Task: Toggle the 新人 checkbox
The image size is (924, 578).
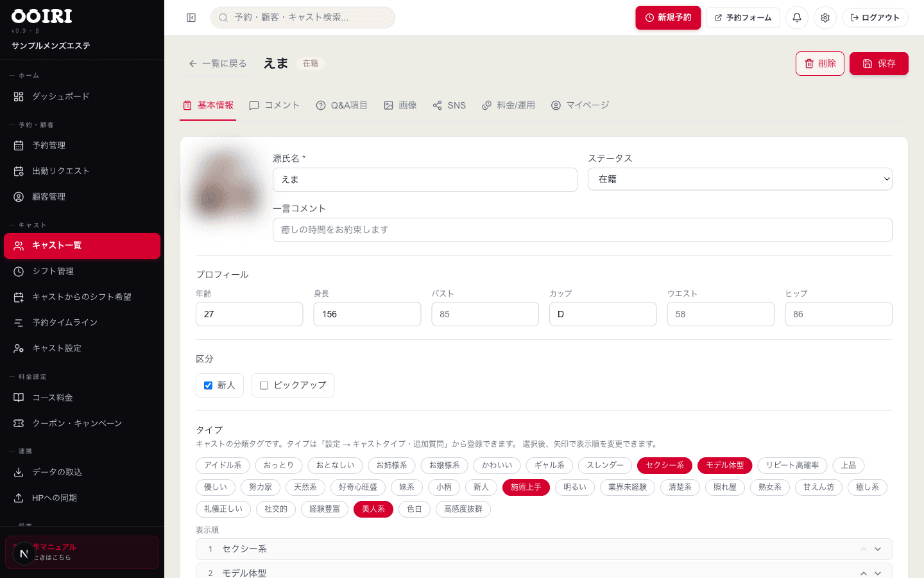Action: pos(208,385)
